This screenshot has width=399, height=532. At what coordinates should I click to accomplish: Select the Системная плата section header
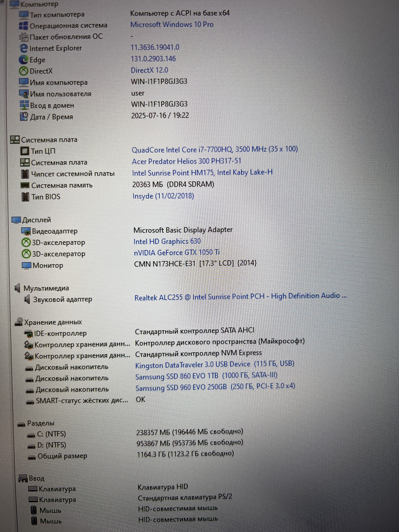coord(49,140)
